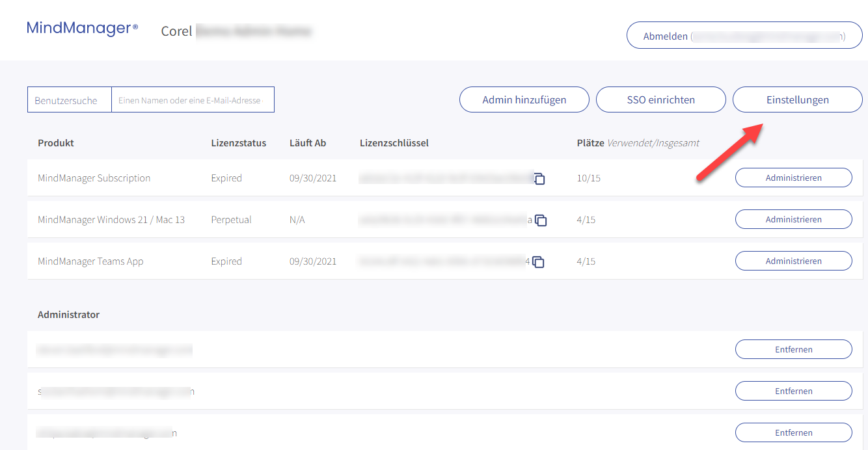Click the N/A expiry value
This screenshot has height=450, width=868.
(297, 220)
